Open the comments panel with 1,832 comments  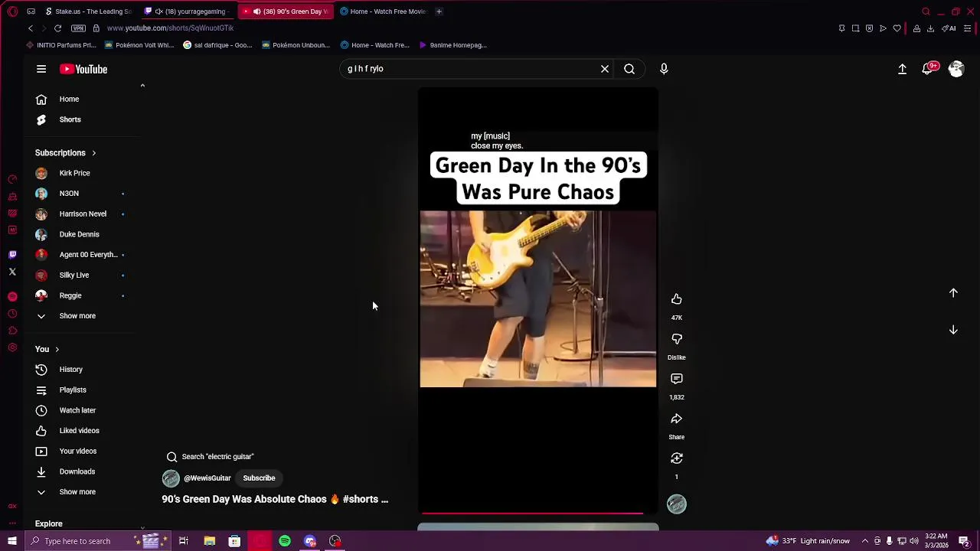click(677, 379)
